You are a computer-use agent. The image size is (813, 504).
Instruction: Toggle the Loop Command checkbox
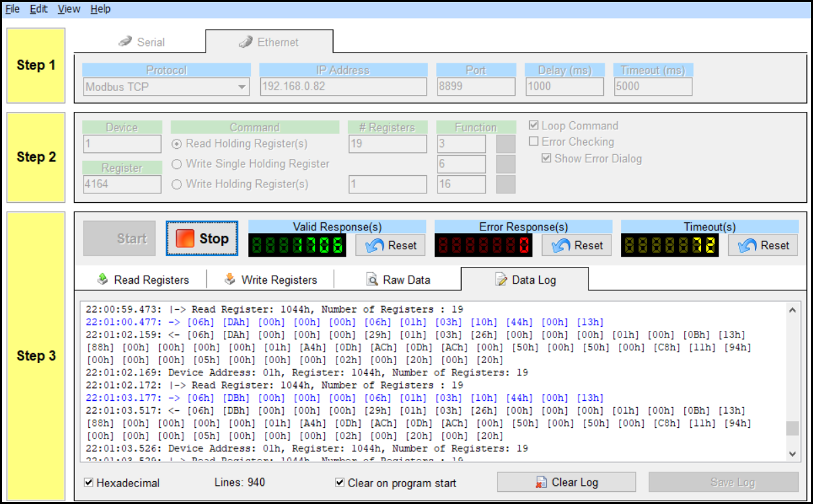pos(534,126)
